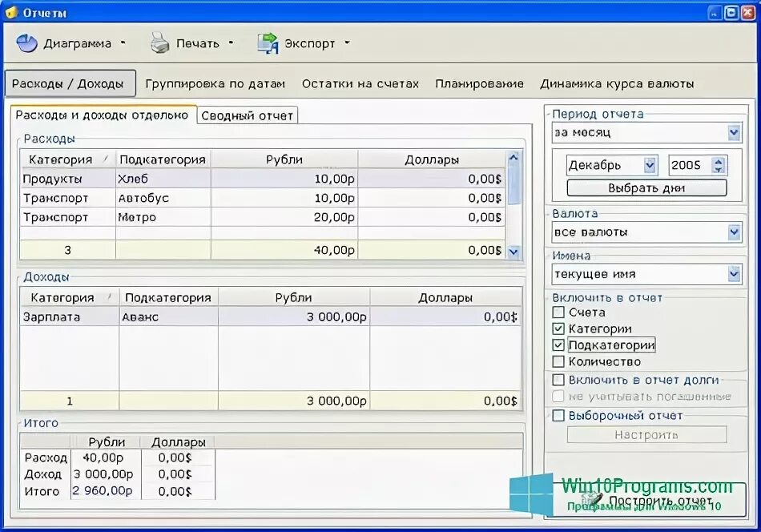Enable the Количество checkbox
761x532 pixels.
tap(558, 361)
